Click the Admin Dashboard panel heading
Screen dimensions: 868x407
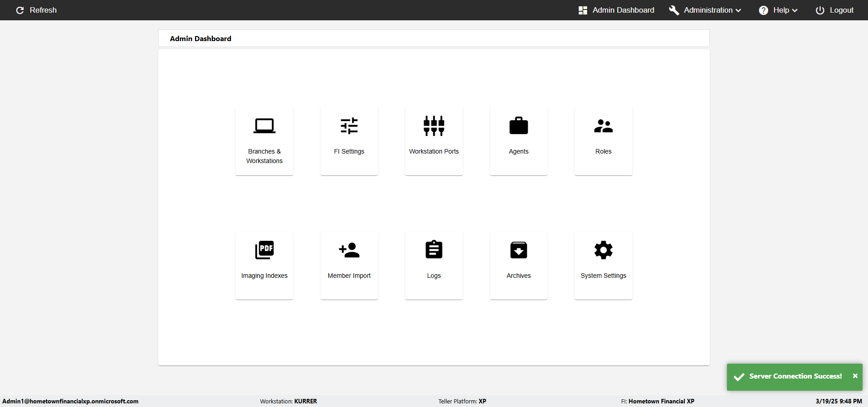(x=201, y=39)
